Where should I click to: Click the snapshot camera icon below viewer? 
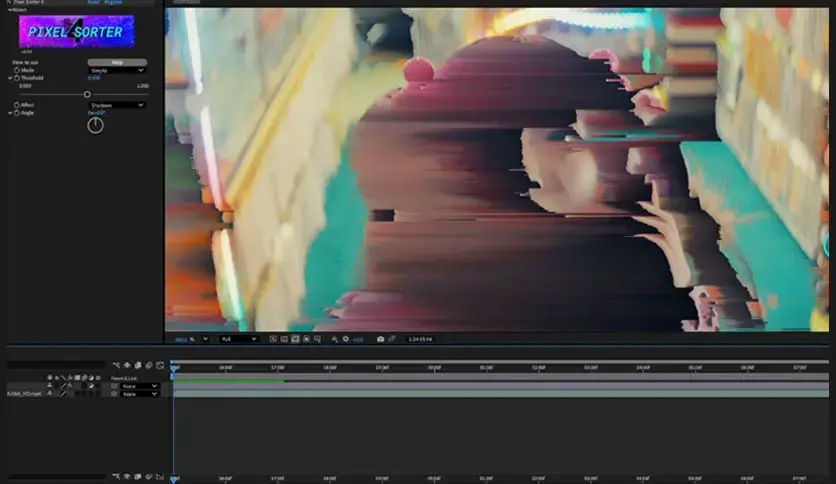[x=380, y=339]
